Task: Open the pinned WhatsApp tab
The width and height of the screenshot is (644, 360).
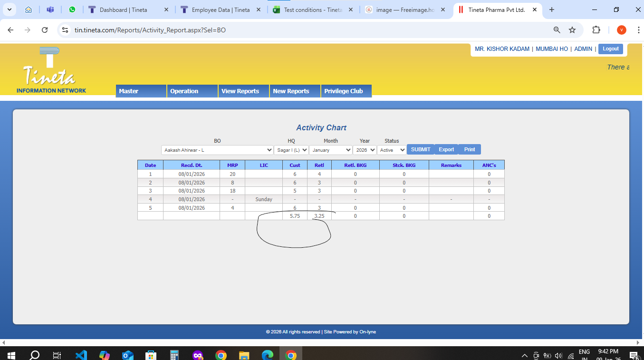Action: click(72, 10)
